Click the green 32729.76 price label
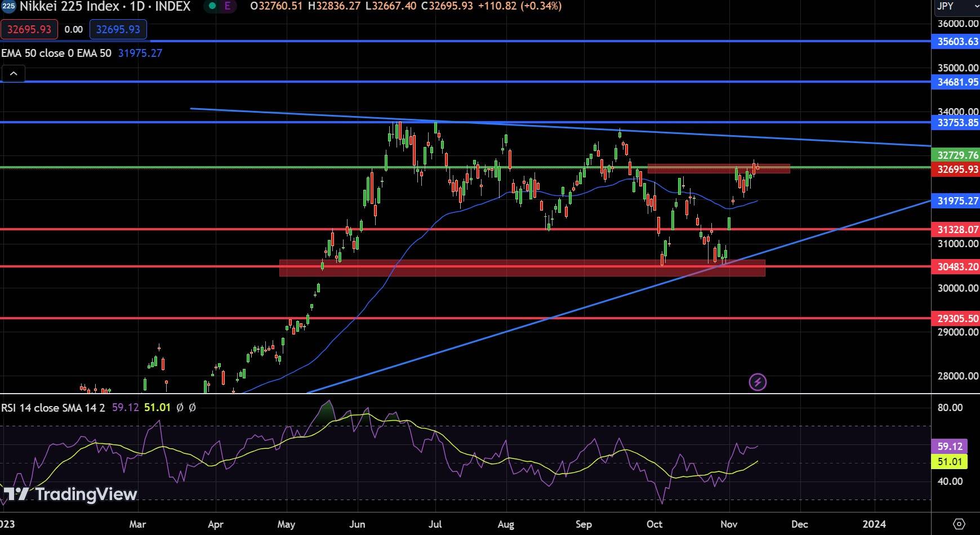 point(956,155)
